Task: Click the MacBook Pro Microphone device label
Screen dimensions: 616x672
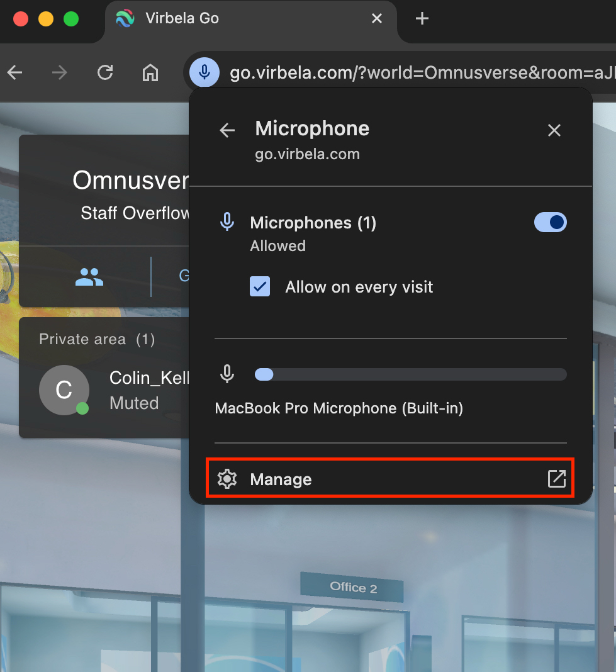Action: pos(339,408)
